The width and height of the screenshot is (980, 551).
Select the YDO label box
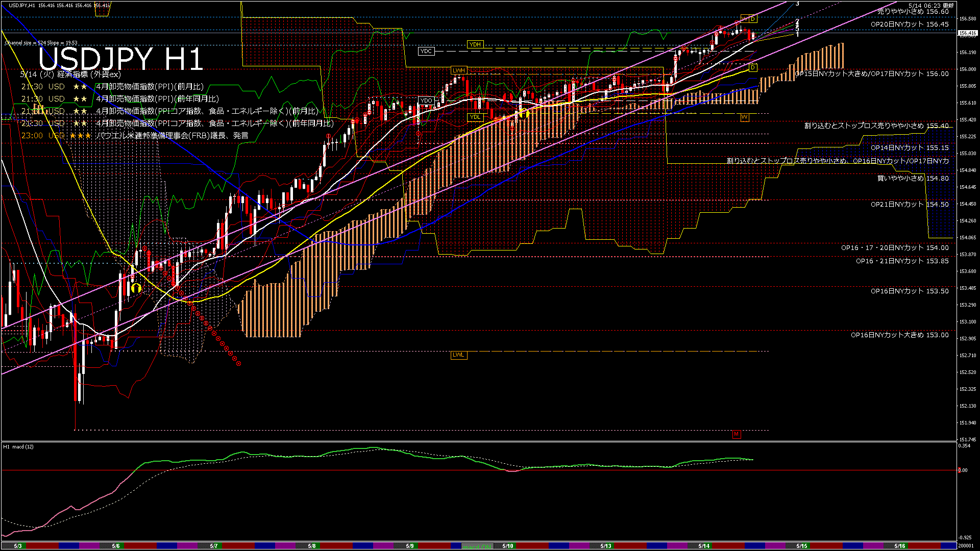point(426,101)
